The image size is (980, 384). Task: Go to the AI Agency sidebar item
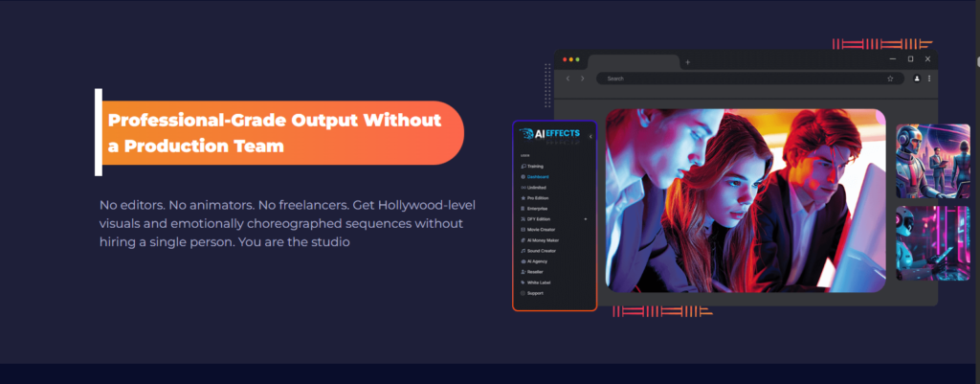click(534, 261)
